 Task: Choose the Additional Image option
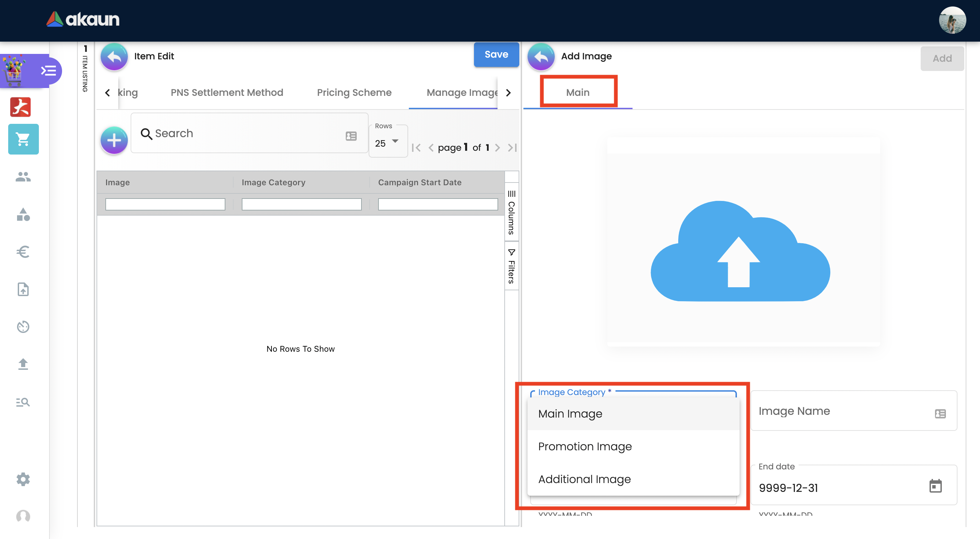(x=584, y=479)
